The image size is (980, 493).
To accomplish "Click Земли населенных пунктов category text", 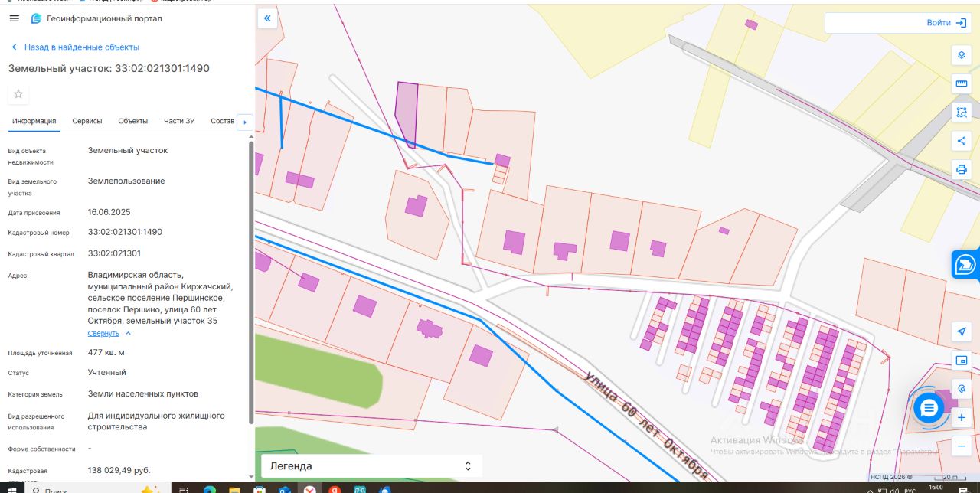I will [x=143, y=393].
